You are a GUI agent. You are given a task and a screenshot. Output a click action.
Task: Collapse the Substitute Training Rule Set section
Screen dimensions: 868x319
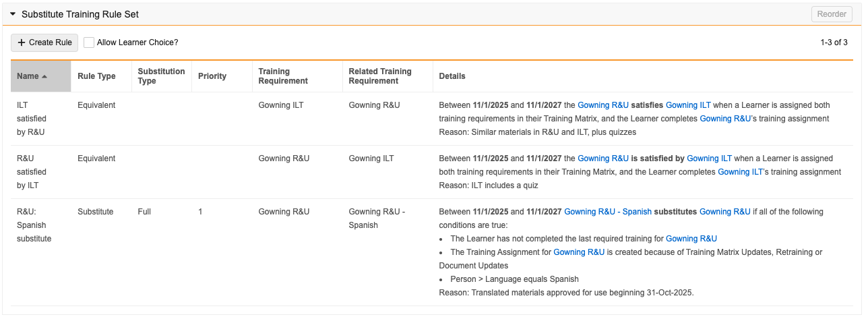tap(13, 14)
